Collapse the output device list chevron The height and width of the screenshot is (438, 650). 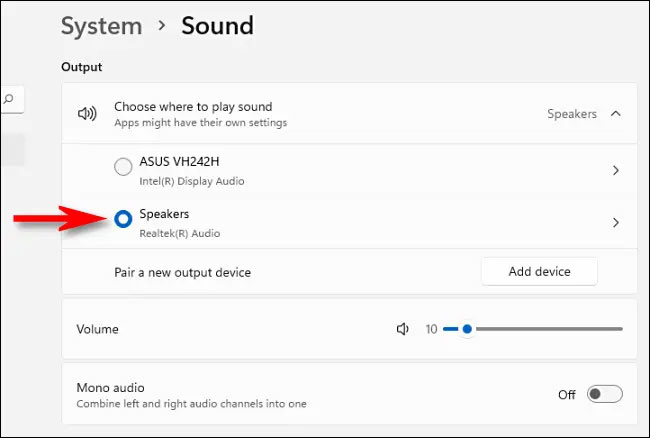[615, 114]
